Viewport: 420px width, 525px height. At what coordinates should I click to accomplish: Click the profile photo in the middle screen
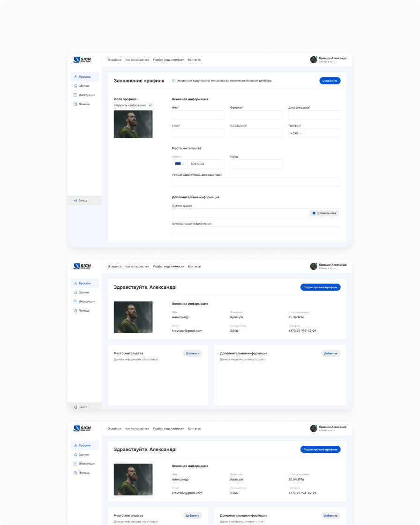(133, 317)
